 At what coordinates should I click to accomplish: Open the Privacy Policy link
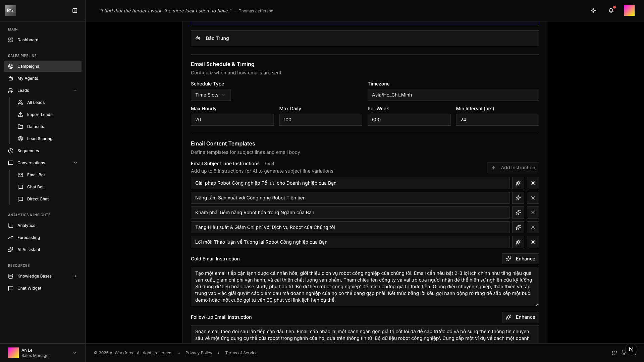click(x=199, y=353)
